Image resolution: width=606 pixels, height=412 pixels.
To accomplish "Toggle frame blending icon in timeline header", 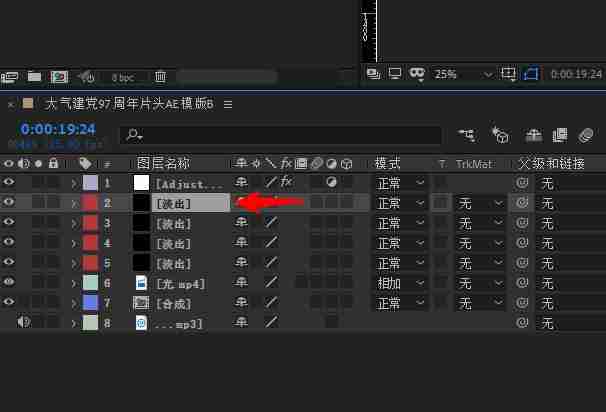I will [x=560, y=135].
